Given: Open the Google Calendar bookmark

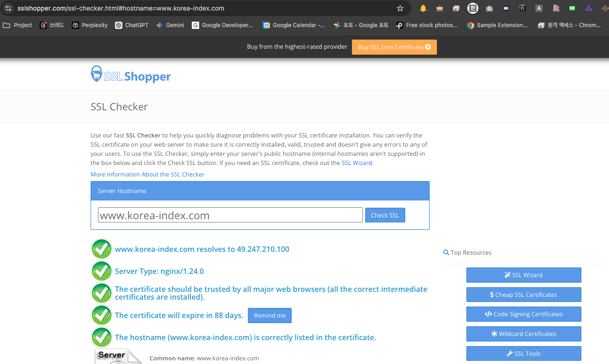Looking at the screenshot, I should pos(294,25).
